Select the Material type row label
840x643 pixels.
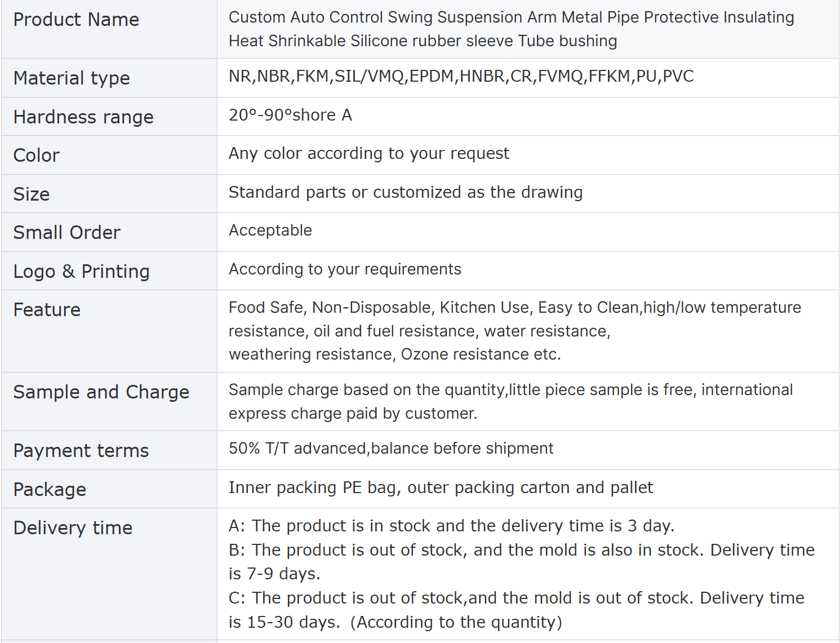(x=72, y=78)
